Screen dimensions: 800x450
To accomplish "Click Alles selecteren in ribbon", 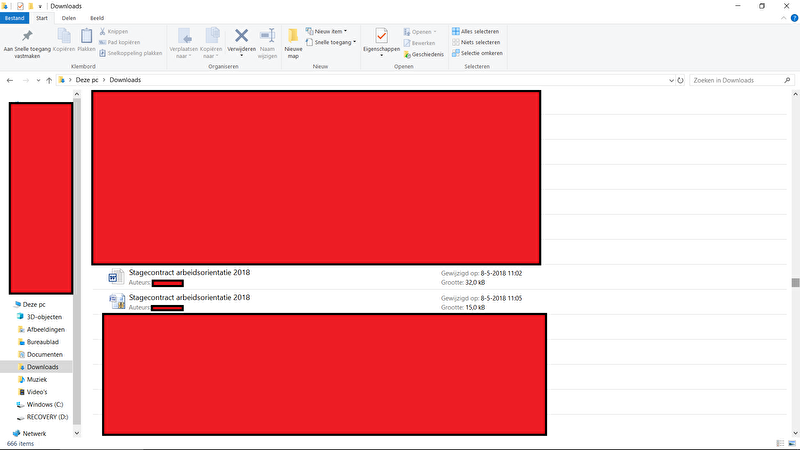I will coord(474,31).
